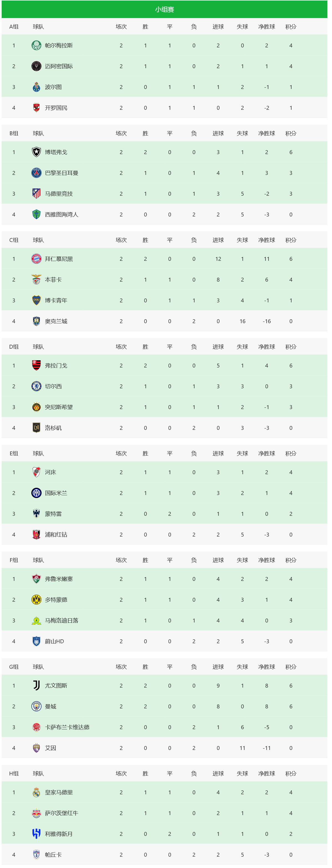The width and height of the screenshot is (332, 868).
Task: Click the Borussia Dortmund (多特蒙德) badge
Action: pos(36,600)
